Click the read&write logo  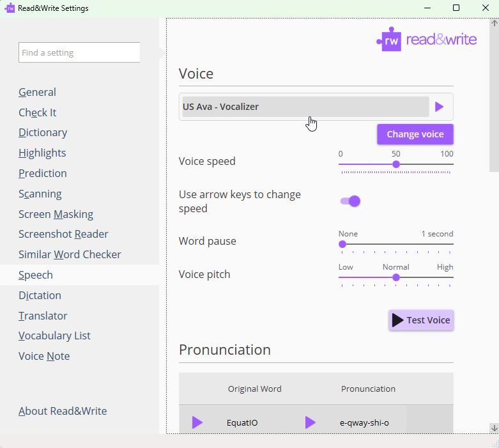[x=426, y=40]
